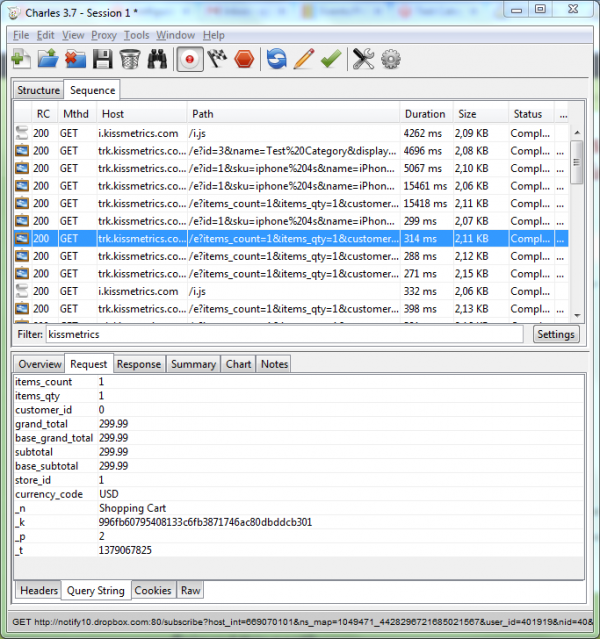Save the session with the floppy disk icon
The height and width of the screenshot is (639, 600).
(x=102, y=59)
